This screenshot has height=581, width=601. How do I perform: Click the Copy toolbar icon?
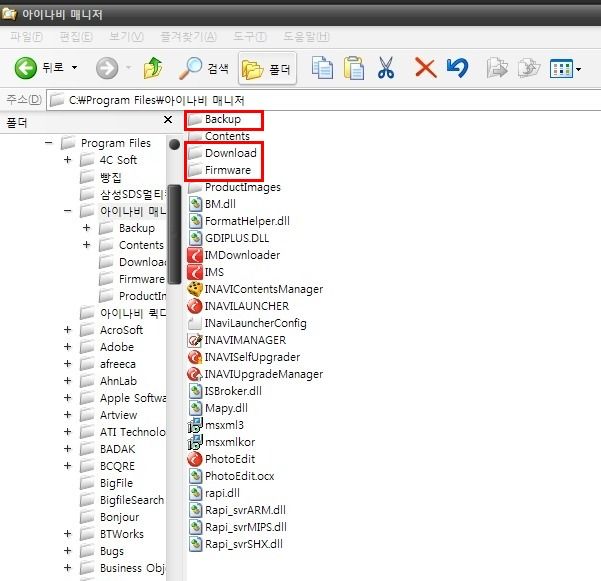click(x=322, y=68)
